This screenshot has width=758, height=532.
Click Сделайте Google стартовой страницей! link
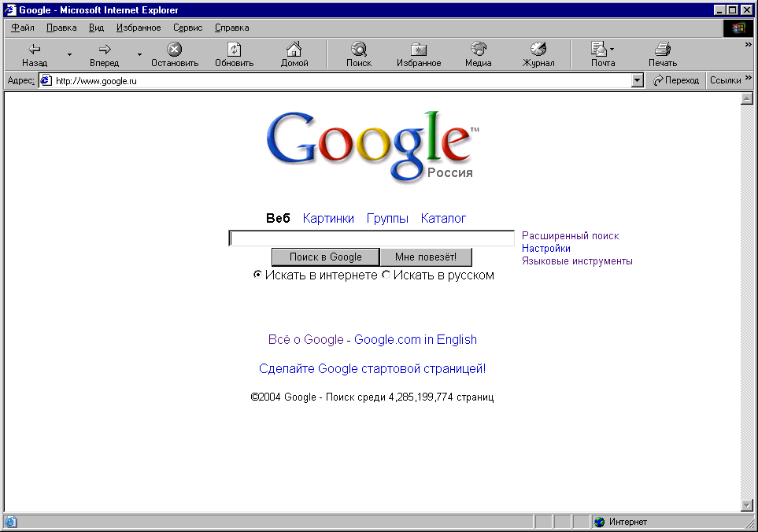pos(372,368)
